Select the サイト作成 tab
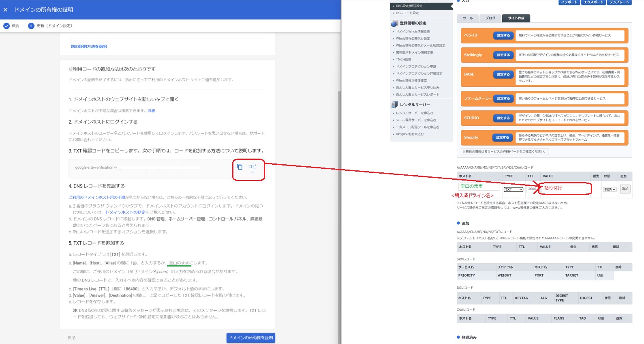Image resolution: width=644 pixels, height=344 pixels. (x=516, y=18)
